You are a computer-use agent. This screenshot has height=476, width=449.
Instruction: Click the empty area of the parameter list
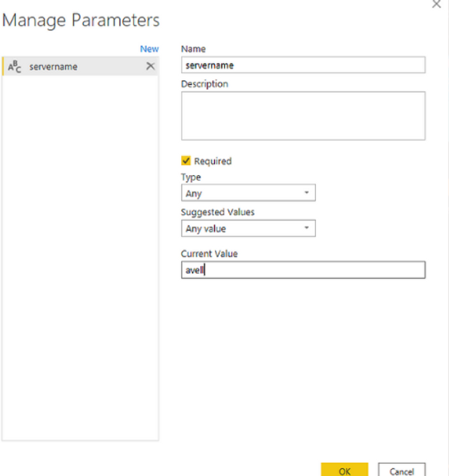coord(80,258)
